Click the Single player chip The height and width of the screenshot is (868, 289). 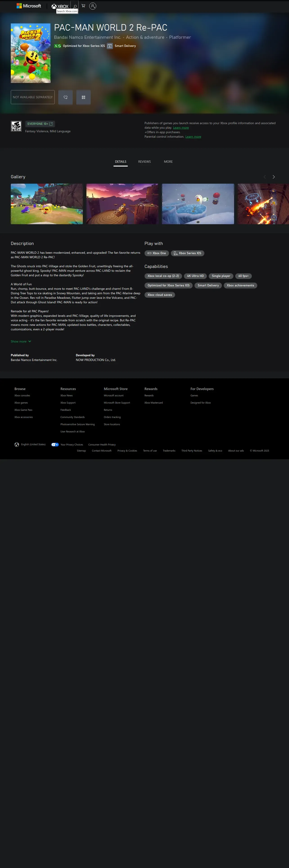click(x=221, y=276)
